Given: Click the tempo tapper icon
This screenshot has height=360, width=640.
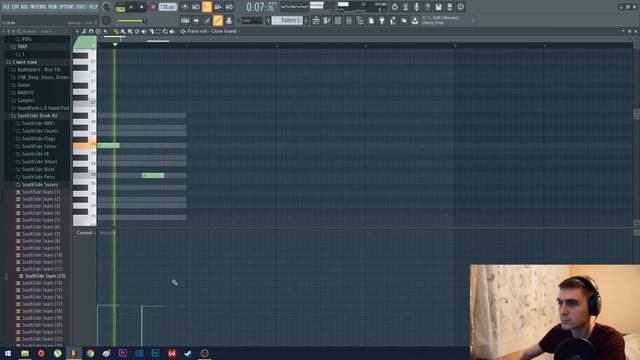Looking at the screenshot, I should coord(393,20).
